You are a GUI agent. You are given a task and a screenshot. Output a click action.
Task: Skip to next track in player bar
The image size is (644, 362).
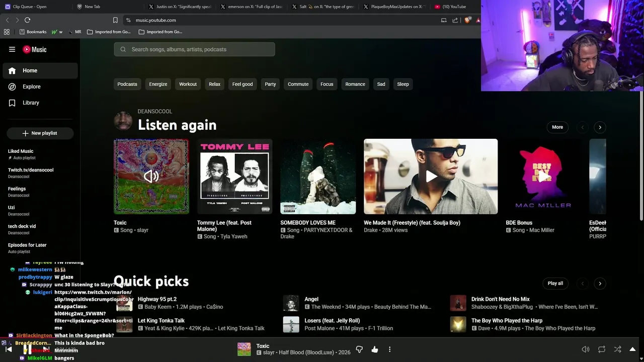pyautogui.click(x=46, y=349)
